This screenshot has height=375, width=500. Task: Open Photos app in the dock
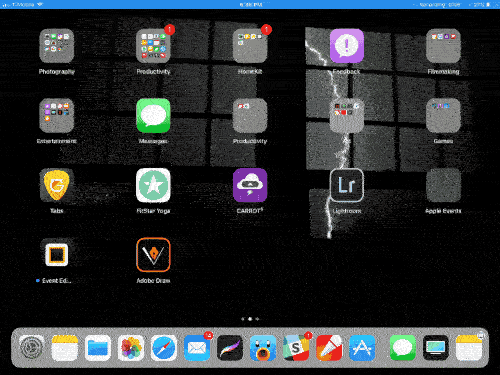point(131,348)
